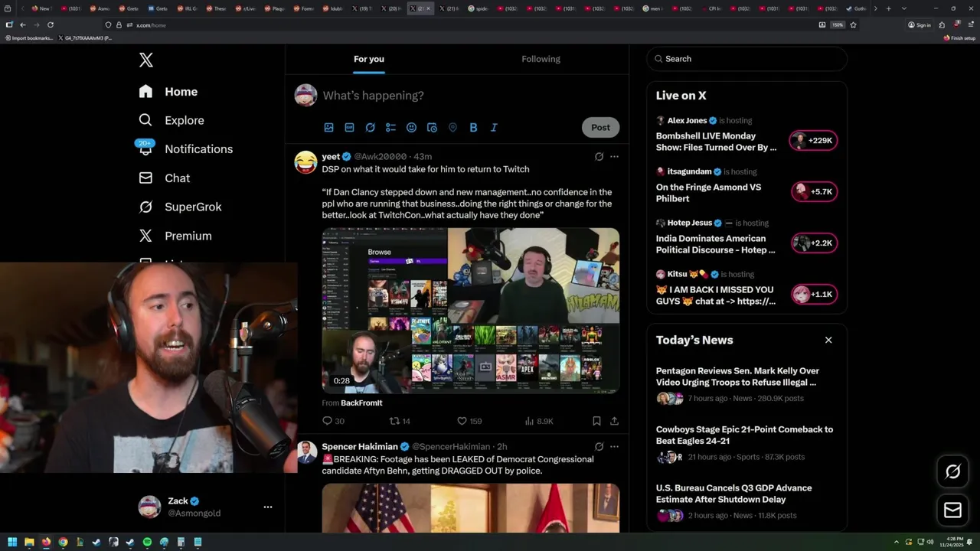Click browser Sign in button
The image size is (980, 551).
pyautogui.click(x=920, y=24)
